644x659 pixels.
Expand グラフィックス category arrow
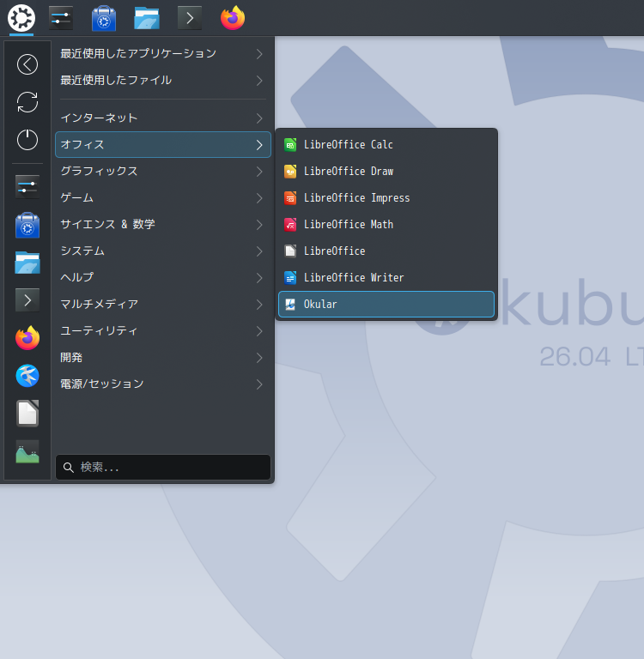tap(259, 172)
